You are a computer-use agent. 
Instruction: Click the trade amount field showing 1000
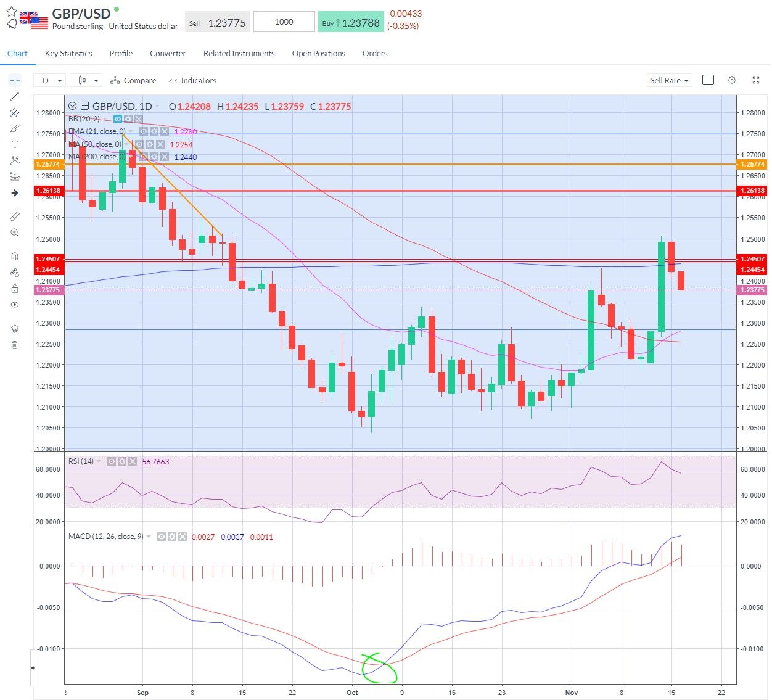point(284,22)
